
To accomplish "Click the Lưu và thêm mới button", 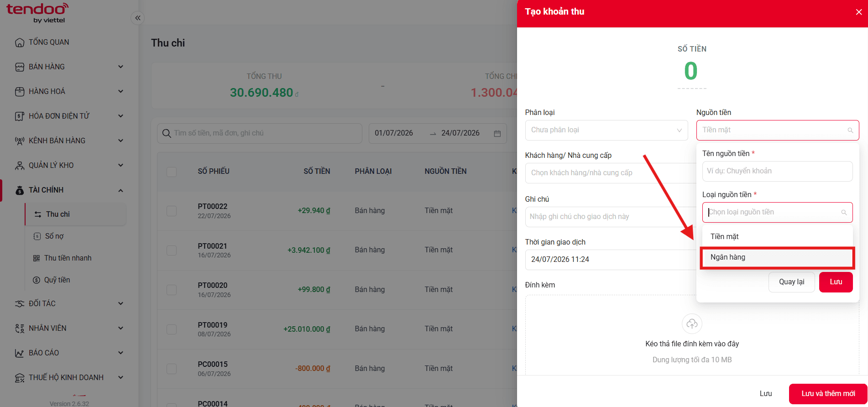I will point(828,393).
